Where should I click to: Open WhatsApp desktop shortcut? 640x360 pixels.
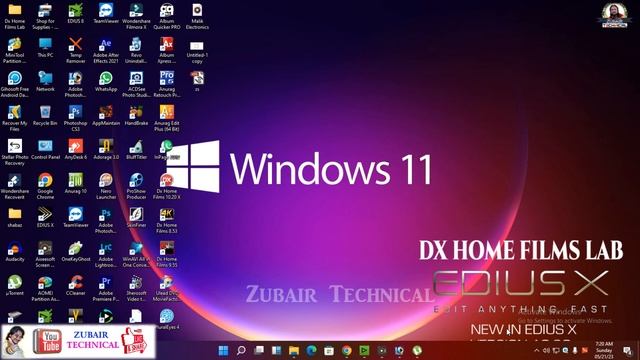[x=106, y=82]
